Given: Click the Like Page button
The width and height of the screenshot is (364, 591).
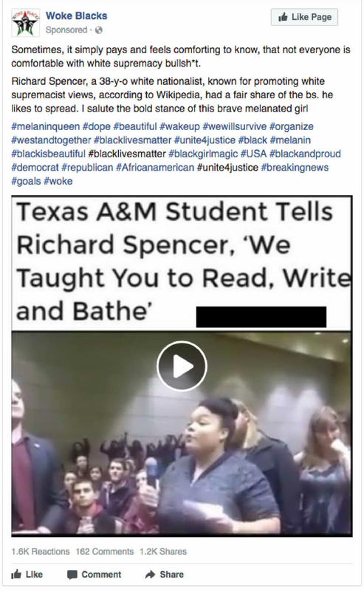Looking at the screenshot, I should coord(304,17).
